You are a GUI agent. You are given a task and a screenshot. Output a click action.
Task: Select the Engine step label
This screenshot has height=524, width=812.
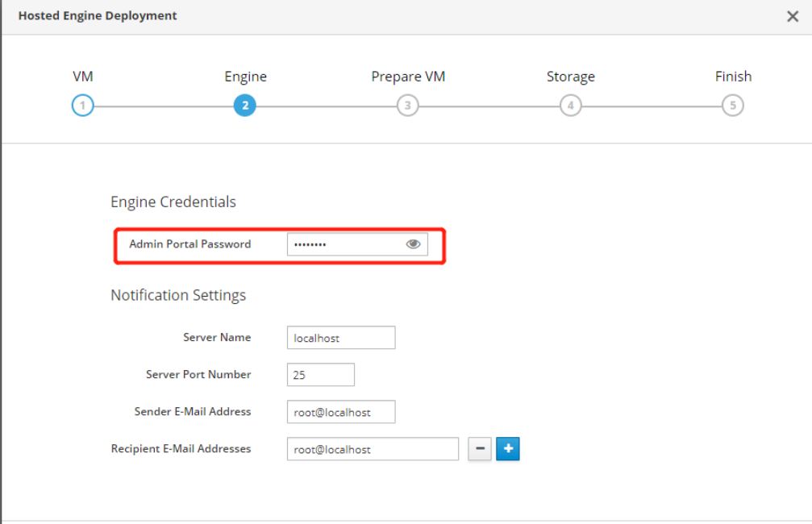(x=245, y=77)
